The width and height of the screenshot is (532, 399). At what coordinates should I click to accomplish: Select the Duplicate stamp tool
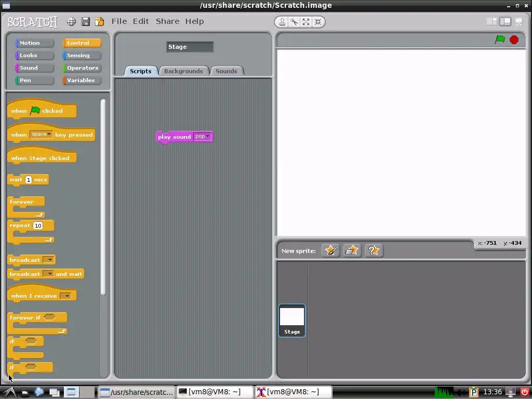click(x=282, y=22)
